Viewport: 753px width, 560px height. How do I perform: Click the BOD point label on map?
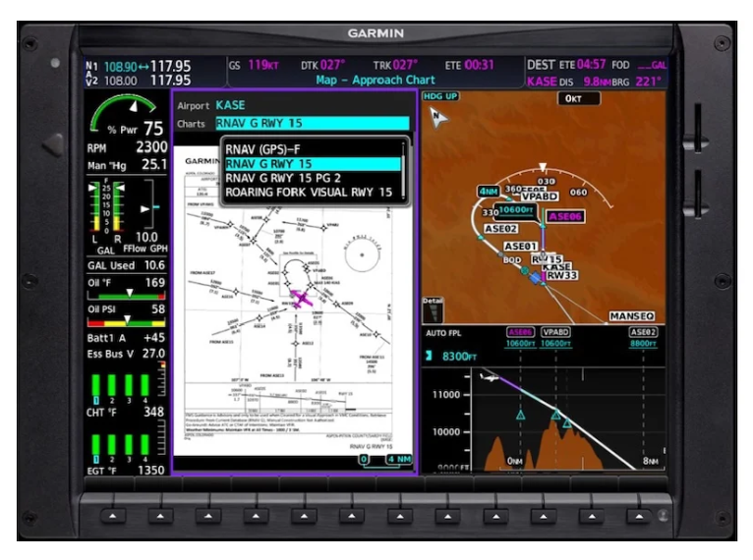512,259
